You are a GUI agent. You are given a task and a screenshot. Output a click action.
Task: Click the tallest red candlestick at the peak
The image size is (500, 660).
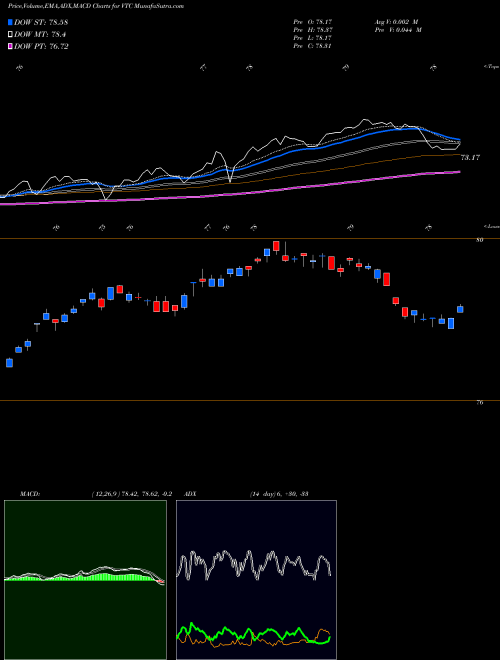pos(276,246)
